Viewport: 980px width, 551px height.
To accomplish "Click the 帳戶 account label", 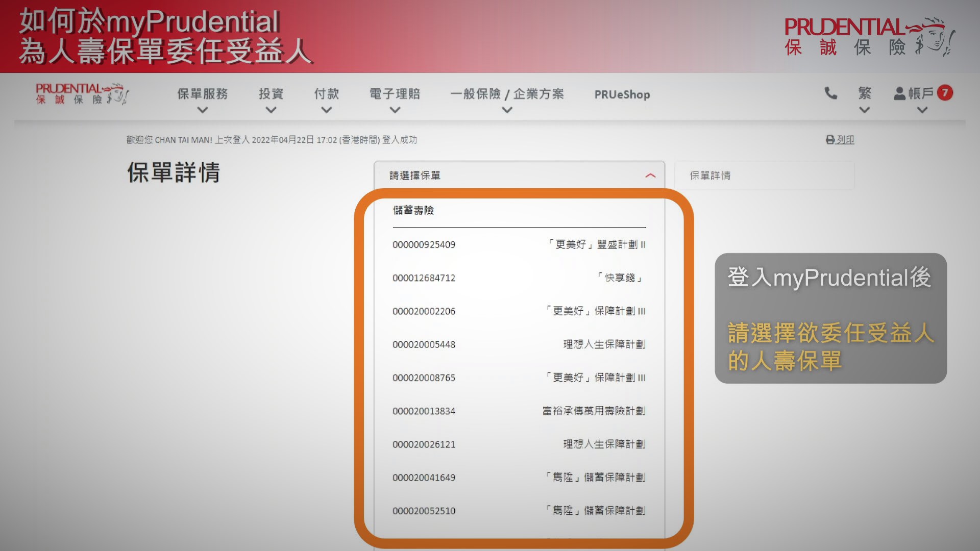I will coord(921,93).
